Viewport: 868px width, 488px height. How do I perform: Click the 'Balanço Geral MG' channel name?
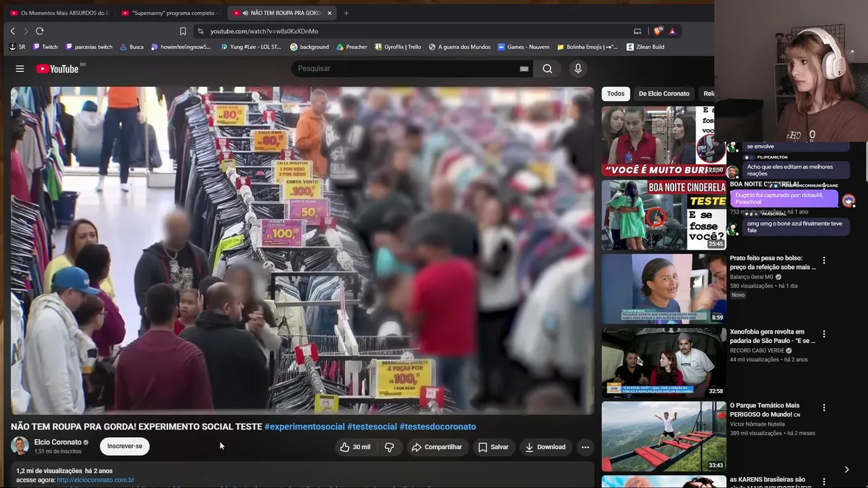point(752,277)
